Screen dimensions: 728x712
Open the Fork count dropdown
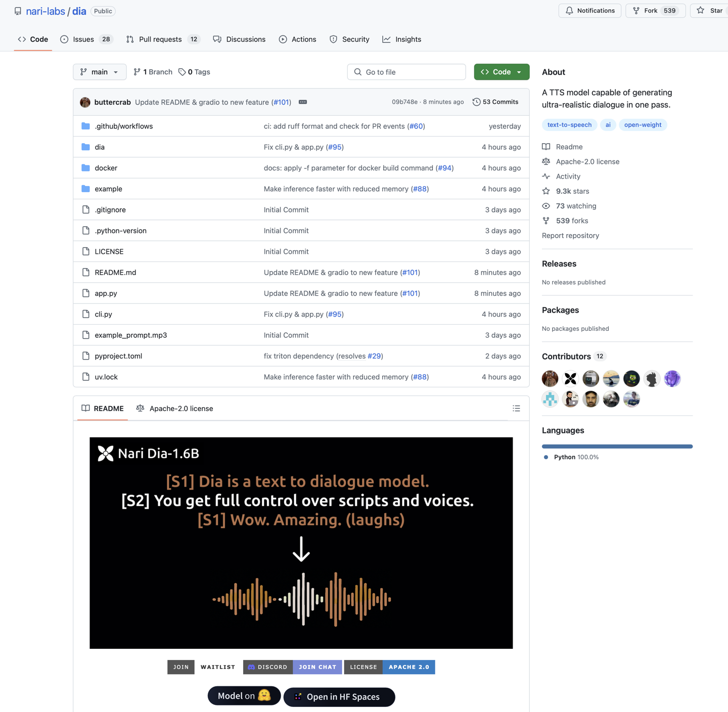tap(655, 11)
